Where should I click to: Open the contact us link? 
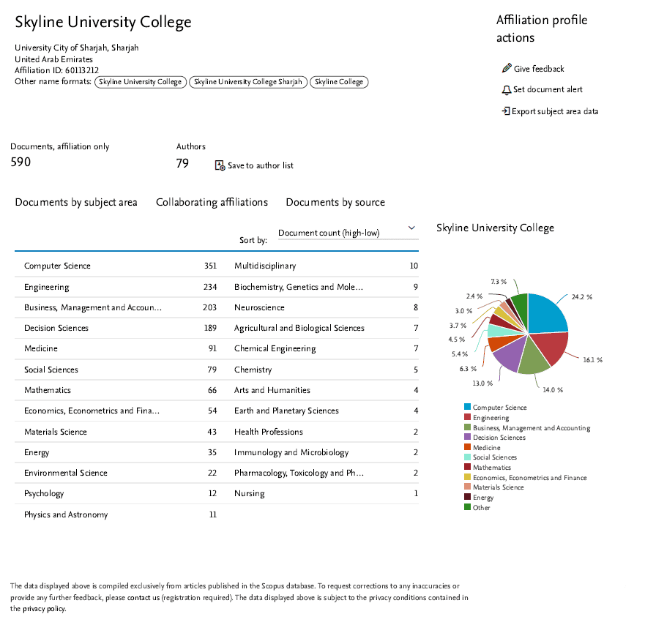click(x=143, y=598)
